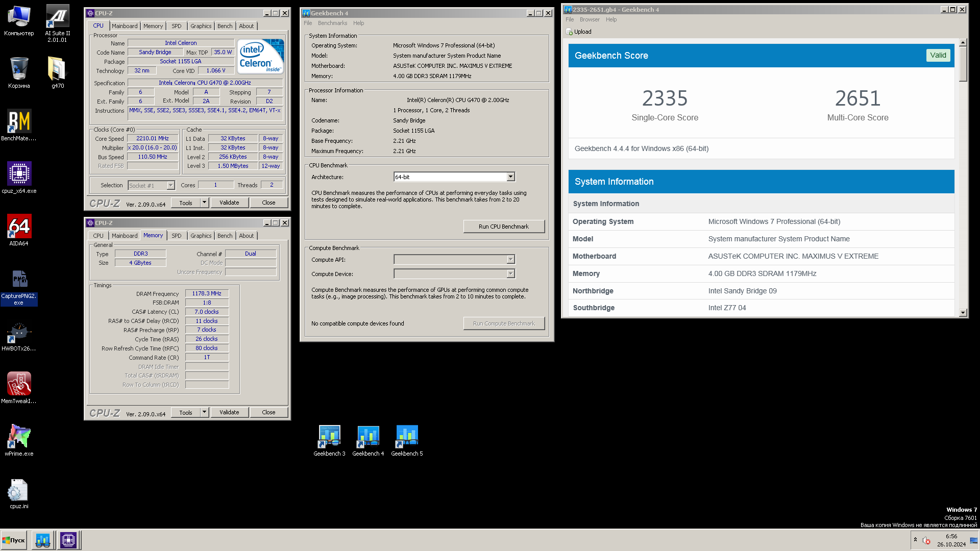Open the g470 folder icon
The image size is (980, 551).
click(58, 72)
